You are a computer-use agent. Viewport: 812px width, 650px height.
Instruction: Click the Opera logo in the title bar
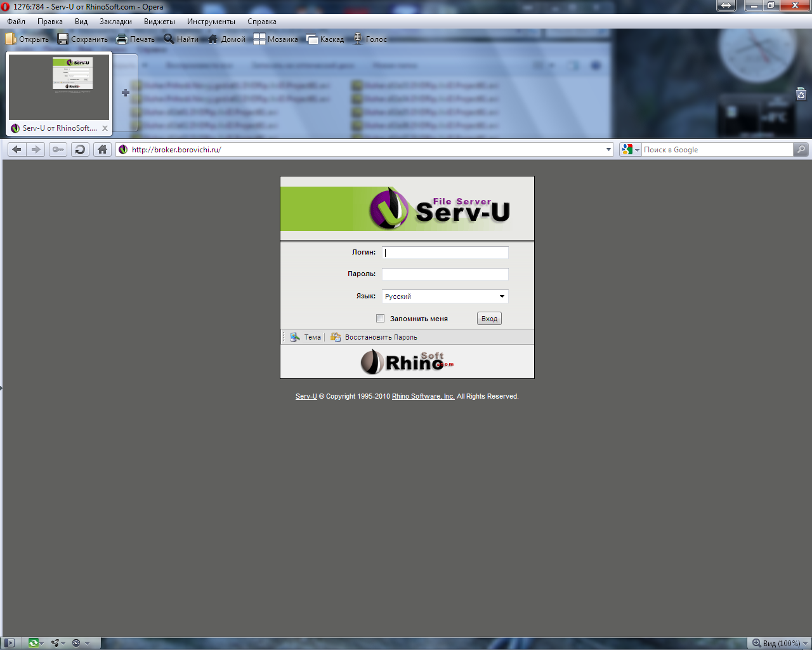coord(6,7)
